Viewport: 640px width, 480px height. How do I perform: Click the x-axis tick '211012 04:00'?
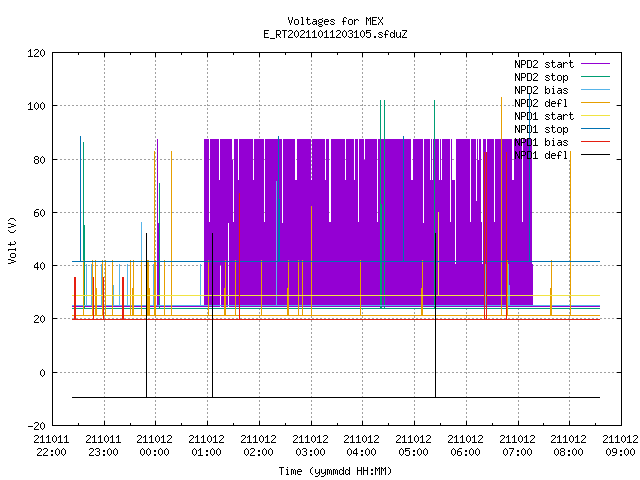pyautogui.click(x=362, y=446)
